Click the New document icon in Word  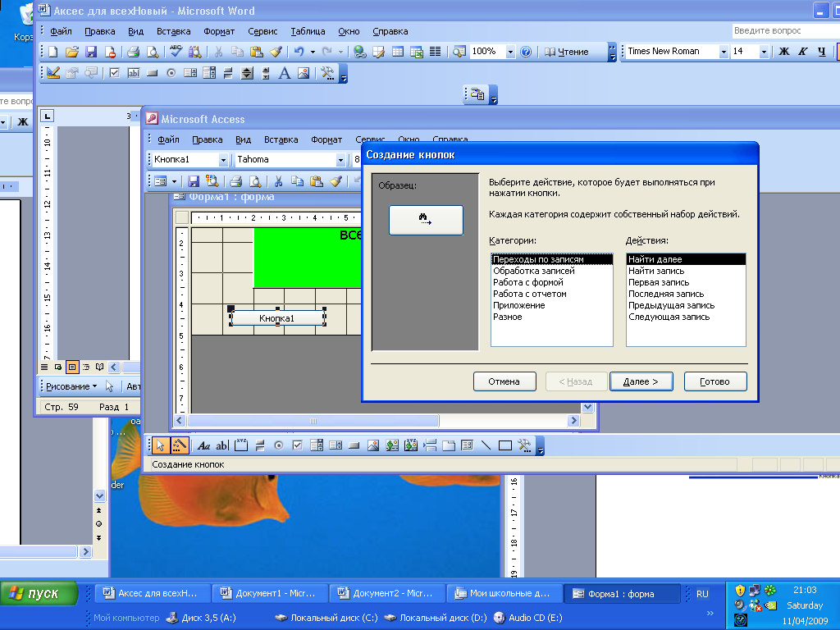53,52
